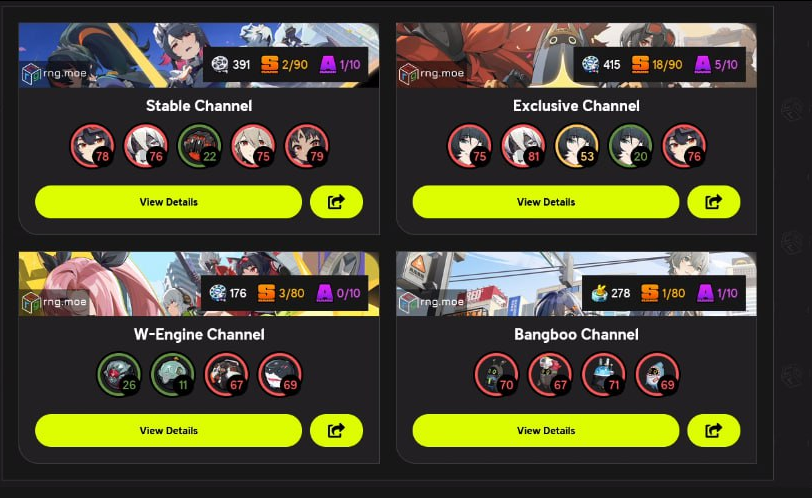Click the A-rank 1/10 counter on Stable banner
The width and height of the screenshot is (812, 498).
tap(340, 65)
